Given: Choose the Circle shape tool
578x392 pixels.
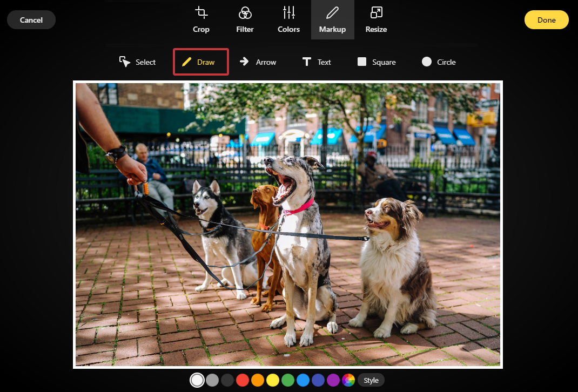Looking at the screenshot, I should [x=439, y=62].
